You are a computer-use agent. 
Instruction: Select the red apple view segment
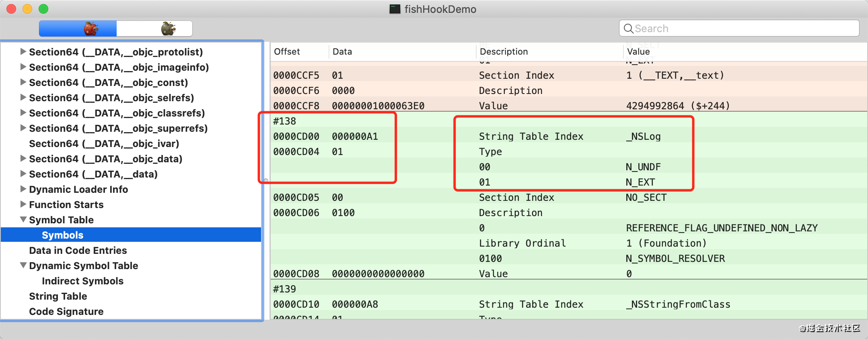tap(78, 29)
